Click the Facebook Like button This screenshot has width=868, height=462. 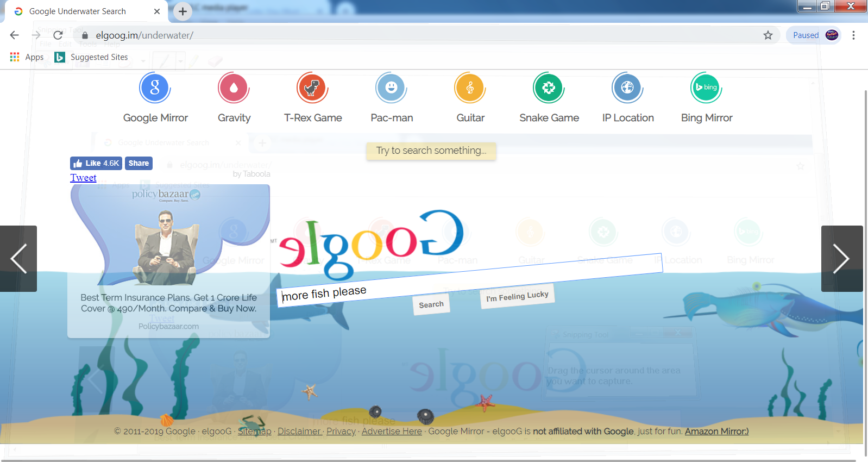click(x=96, y=163)
